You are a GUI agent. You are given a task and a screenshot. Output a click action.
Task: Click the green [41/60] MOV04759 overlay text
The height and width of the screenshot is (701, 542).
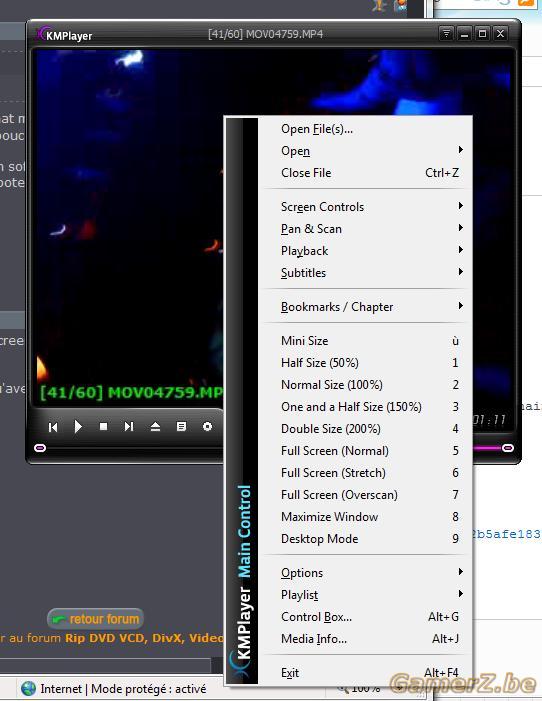(131, 392)
